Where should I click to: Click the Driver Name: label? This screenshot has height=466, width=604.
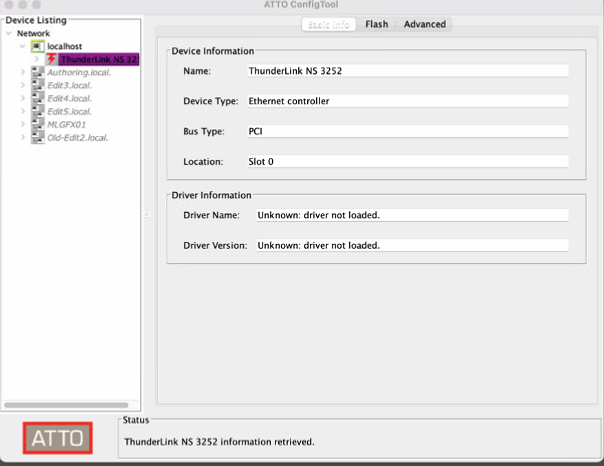pos(211,215)
